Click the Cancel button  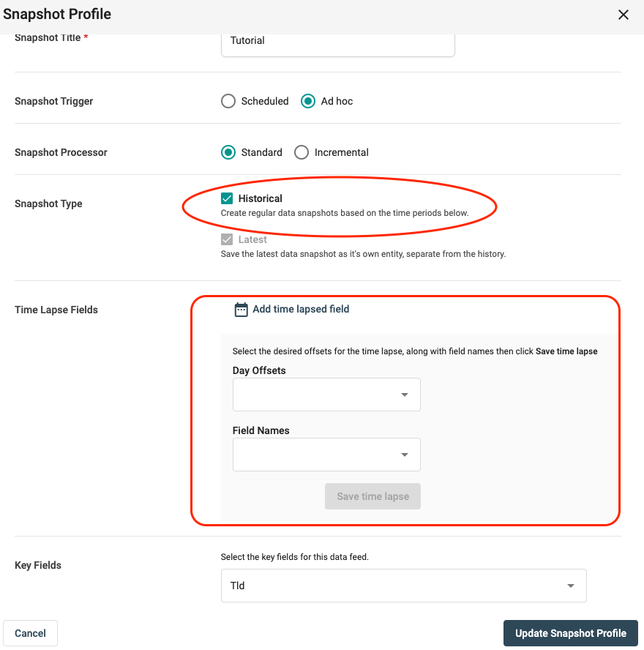pyautogui.click(x=30, y=633)
